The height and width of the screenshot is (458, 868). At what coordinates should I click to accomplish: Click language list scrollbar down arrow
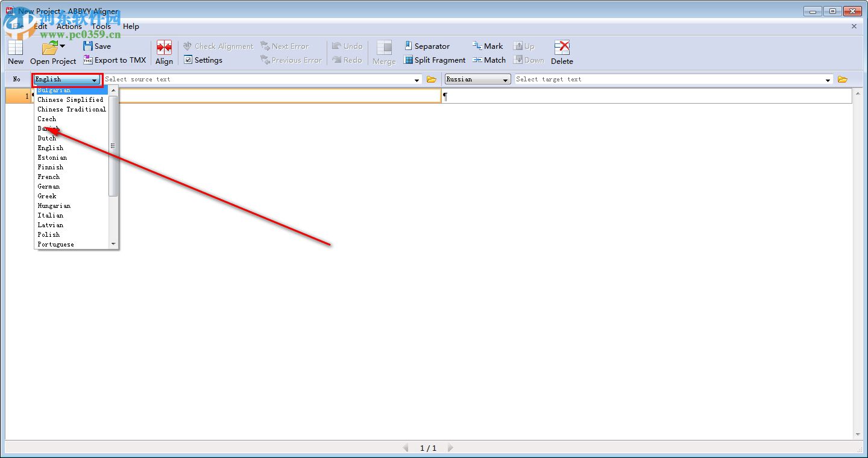(113, 244)
